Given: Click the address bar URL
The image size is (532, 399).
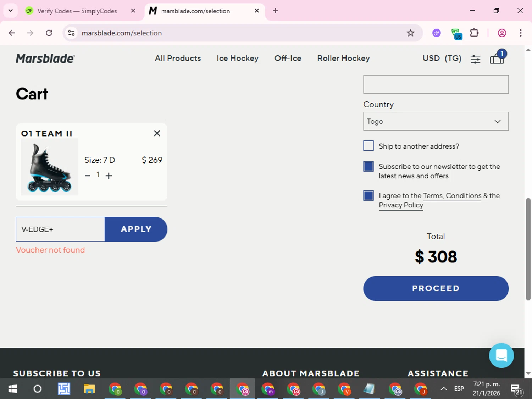Looking at the screenshot, I should click(x=122, y=33).
